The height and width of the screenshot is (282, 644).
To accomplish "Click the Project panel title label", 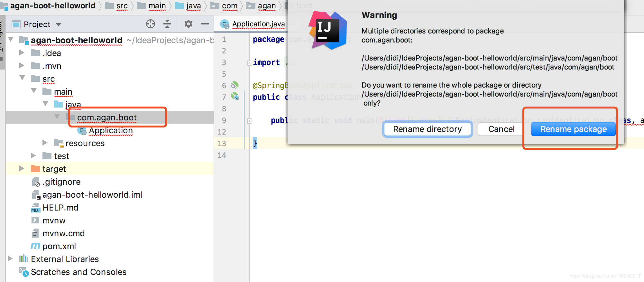I will point(37,24).
